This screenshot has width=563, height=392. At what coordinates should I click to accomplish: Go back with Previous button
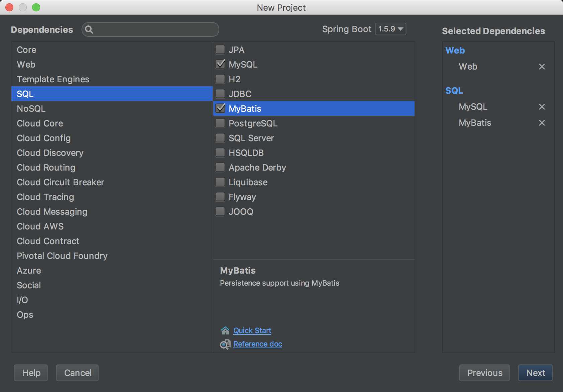pos(484,373)
